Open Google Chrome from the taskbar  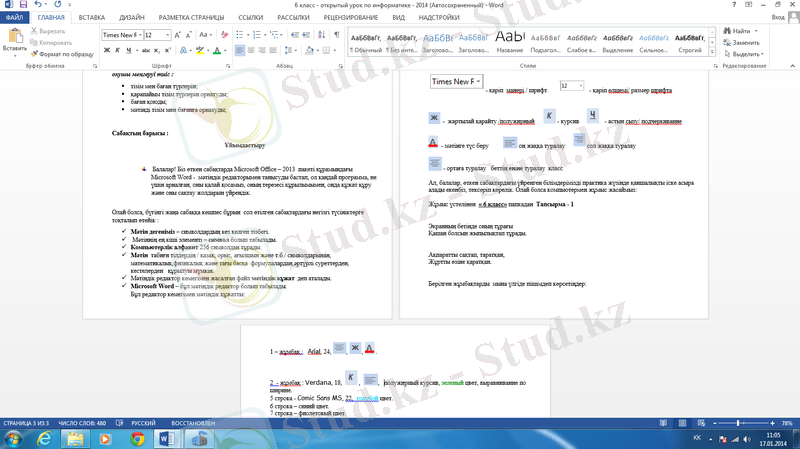(x=138, y=438)
